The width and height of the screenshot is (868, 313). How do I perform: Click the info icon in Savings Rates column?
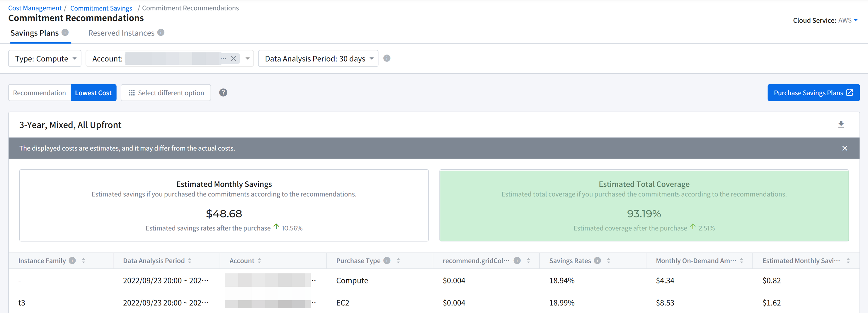point(598,261)
